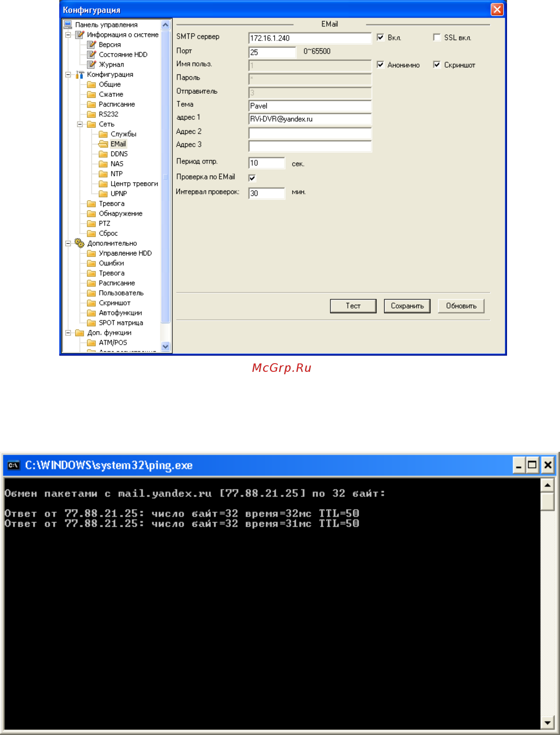Toggle the Вкл. checkbox for SMTP
Screen dimensions: 560x735
[x=380, y=37]
